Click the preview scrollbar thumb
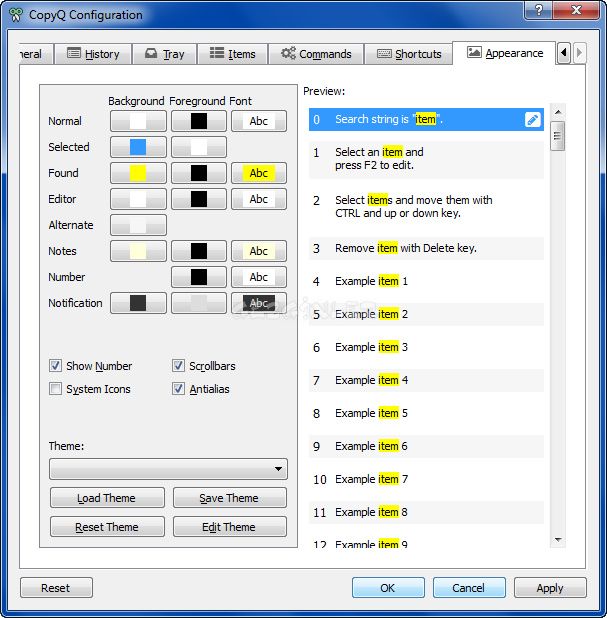 (558, 136)
